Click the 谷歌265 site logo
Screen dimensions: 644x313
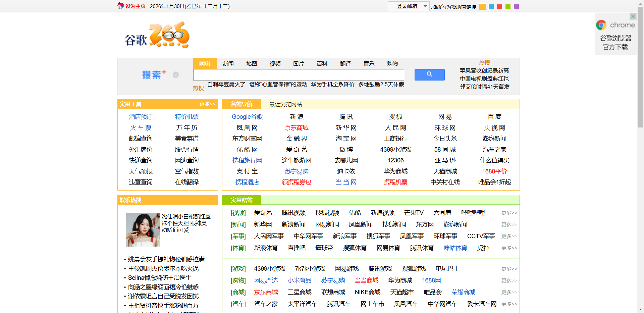point(156,35)
